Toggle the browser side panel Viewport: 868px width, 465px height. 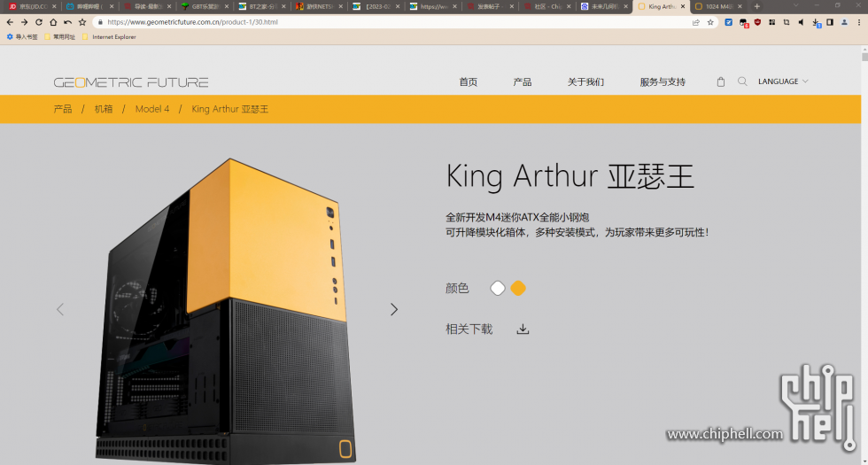pos(830,22)
